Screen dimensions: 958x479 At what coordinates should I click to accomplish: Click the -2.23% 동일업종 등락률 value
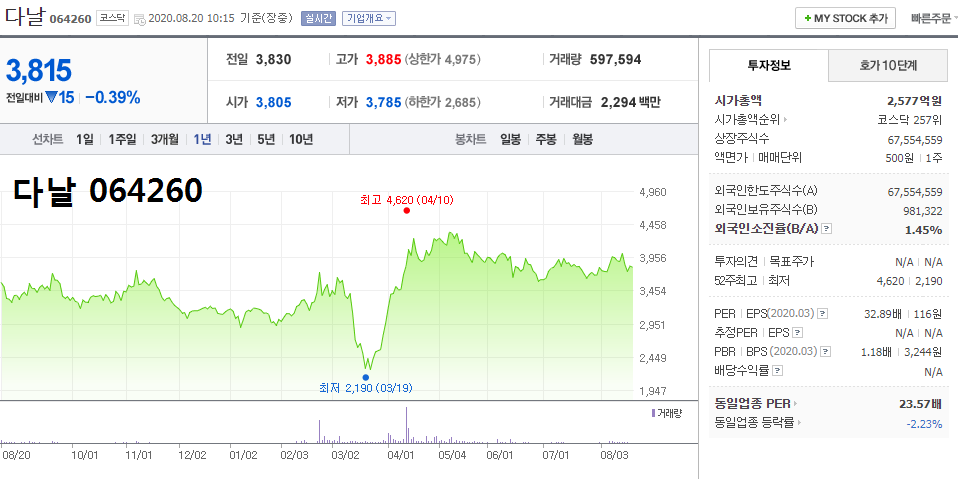tap(925, 423)
